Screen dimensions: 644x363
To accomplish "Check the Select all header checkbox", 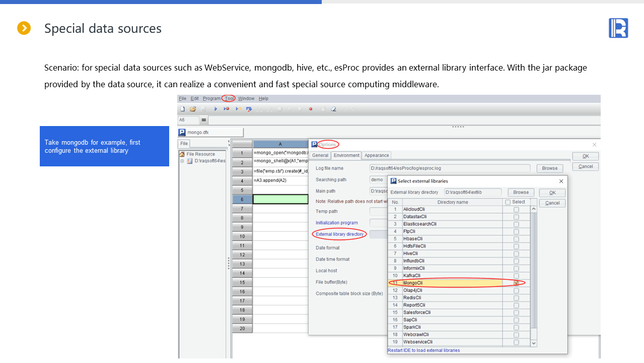I will pyautogui.click(x=508, y=202).
